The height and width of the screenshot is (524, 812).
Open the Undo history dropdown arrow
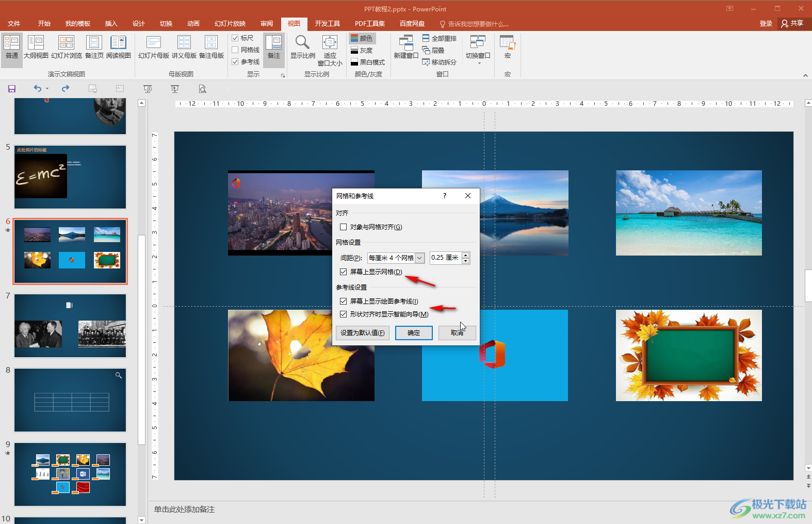[47, 89]
